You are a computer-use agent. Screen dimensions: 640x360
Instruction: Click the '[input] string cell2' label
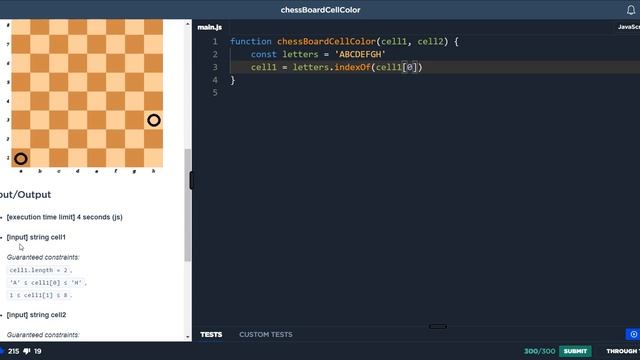[36, 315]
